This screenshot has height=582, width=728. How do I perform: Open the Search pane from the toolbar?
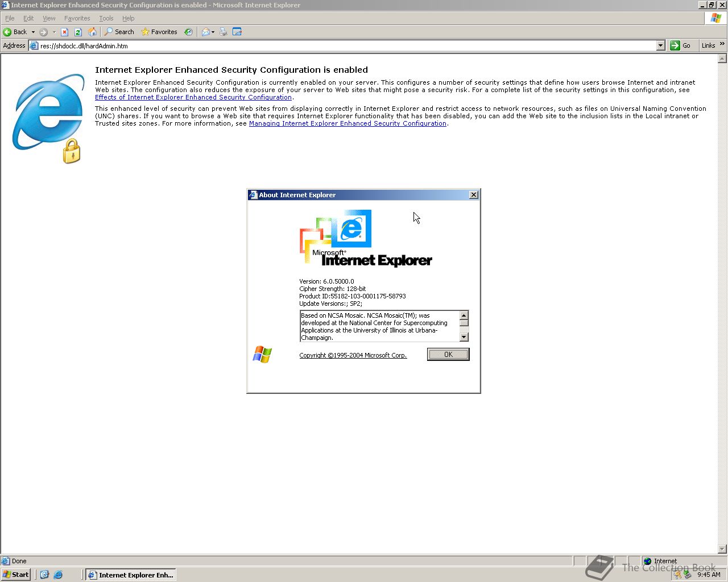point(119,32)
